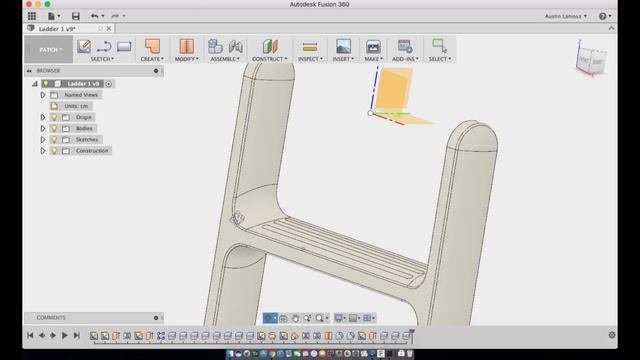Open the INSPECT dropdown menu
The image size is (640, 360).
310,59
